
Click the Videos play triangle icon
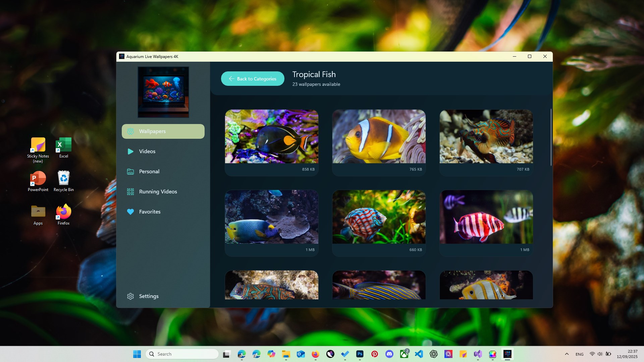tap(130, 151)
